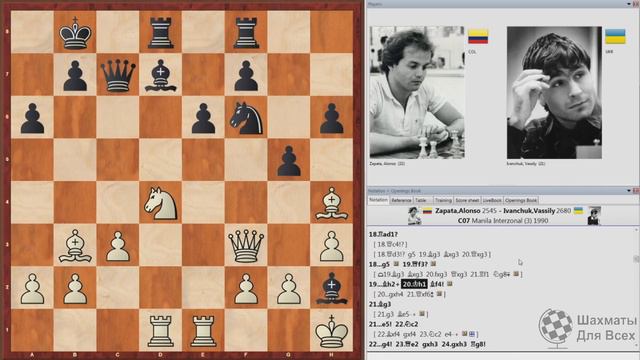This screenshot has width=640, height=360.
Task: Select the black rook on d8
Action: click(160, 33)
